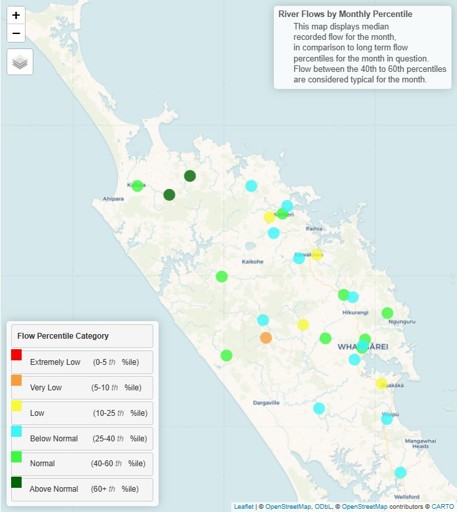Image resolution: width=457 pixels, height=512 pixels.
Task: Click the Paihia place label
Action: point(314,229)
